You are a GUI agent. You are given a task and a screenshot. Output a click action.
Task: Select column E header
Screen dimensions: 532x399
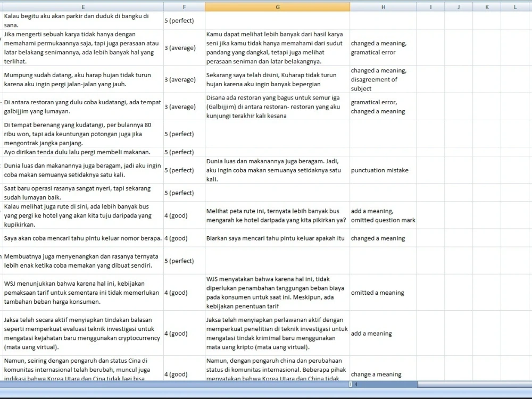(x=83, y=7)
